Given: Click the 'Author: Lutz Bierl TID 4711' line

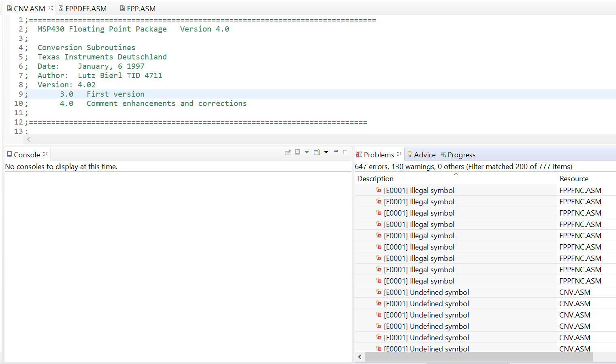Looking at the screenshot, I should [x=100, y=75].
